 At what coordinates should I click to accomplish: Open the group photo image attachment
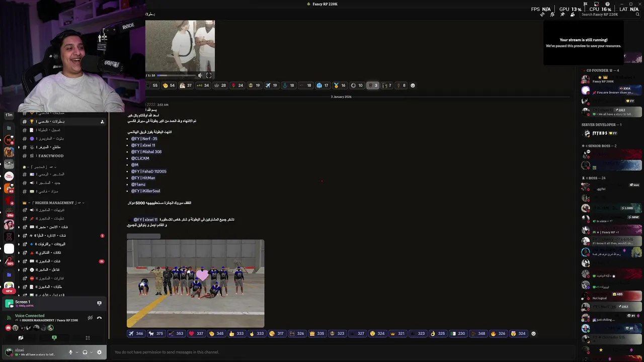tap(195, 284)
